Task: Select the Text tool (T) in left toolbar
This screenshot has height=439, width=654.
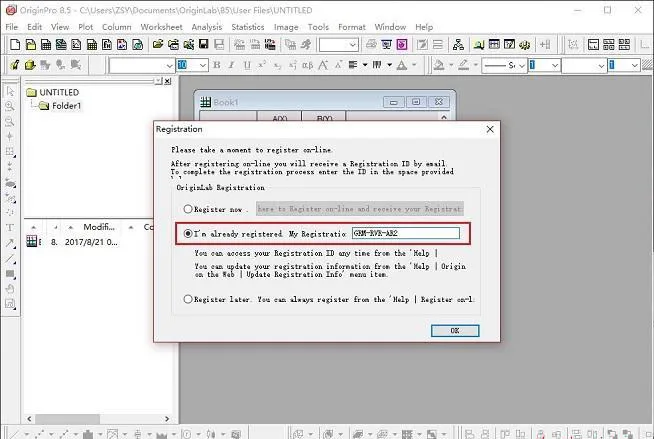Action: [10, 228]
